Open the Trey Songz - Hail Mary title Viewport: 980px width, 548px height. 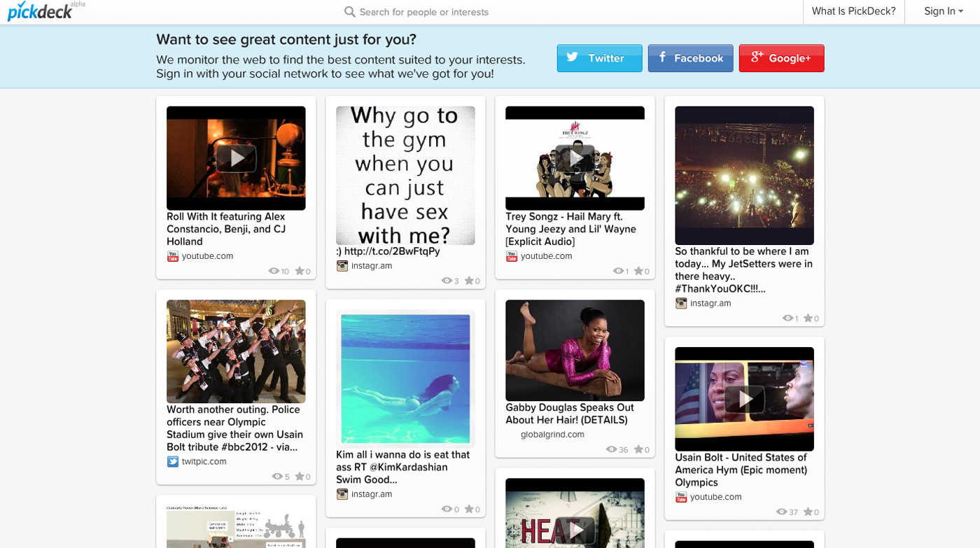point(571,229)
